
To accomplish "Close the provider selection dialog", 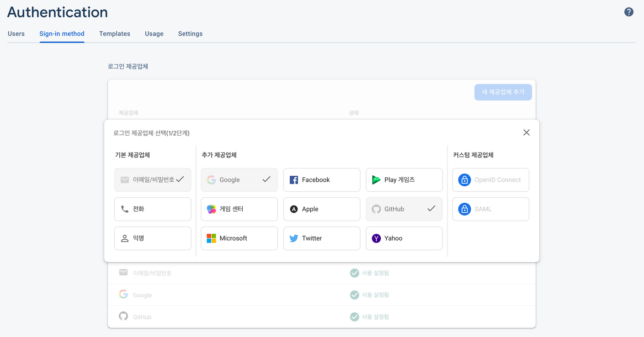I will (x=527, y=132).
